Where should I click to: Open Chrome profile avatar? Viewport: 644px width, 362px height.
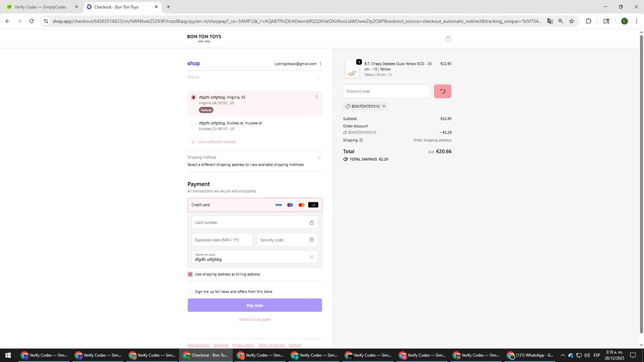pos(625,21)
